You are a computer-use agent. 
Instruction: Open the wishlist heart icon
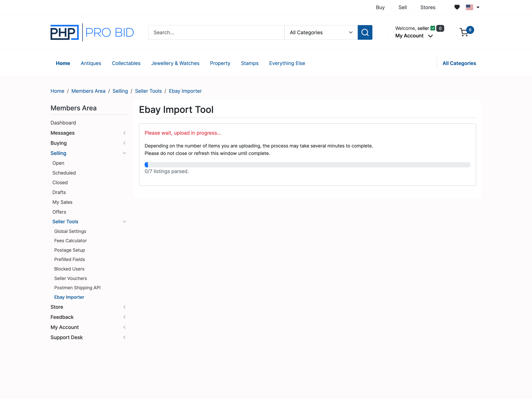(x=457, y=7)
